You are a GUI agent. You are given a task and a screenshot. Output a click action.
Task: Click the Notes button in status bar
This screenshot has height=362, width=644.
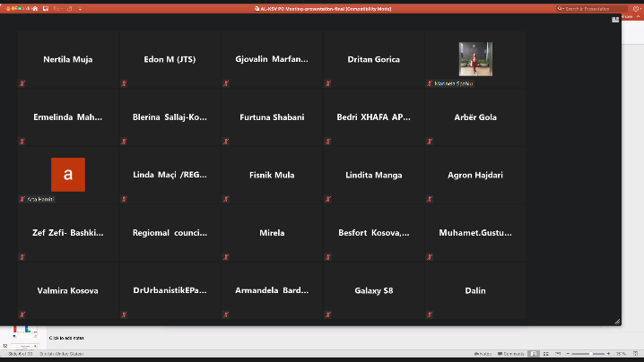pyautogui.click(x=483, y=354)
